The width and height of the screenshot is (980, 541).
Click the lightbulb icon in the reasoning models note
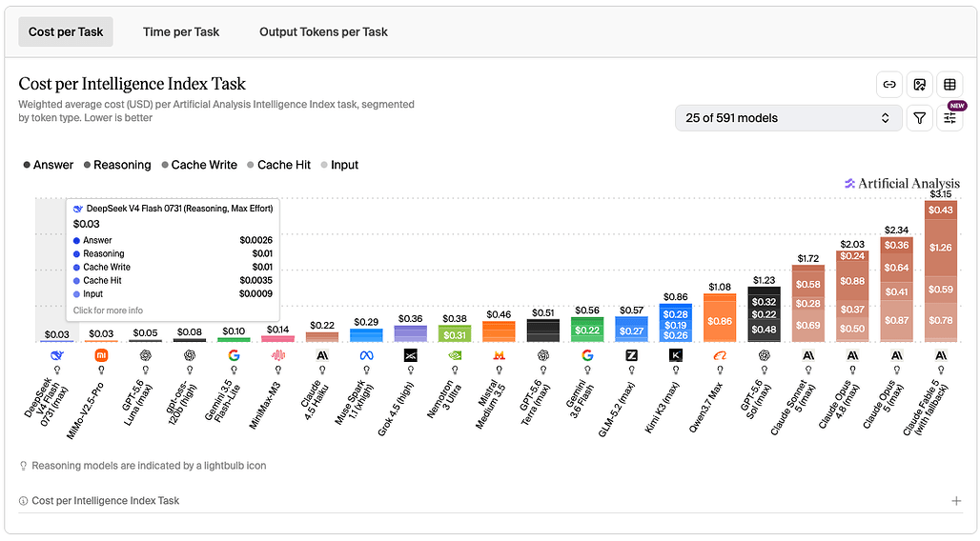[x=23, y=466]
